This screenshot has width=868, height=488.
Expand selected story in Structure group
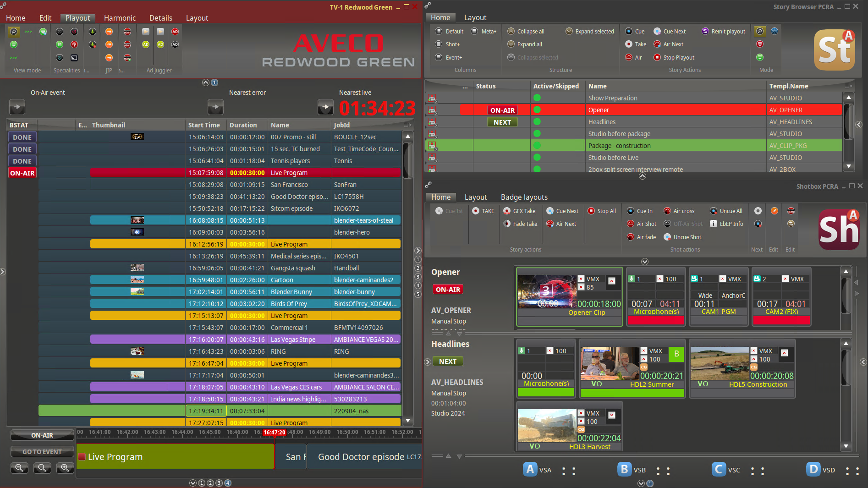(569, 31)
